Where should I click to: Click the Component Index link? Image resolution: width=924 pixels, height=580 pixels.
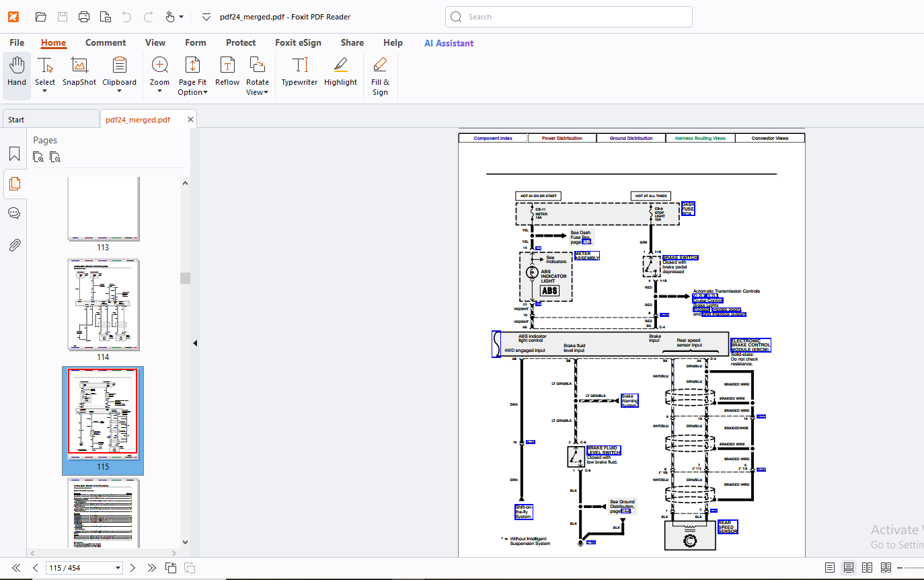(x=493, y=138)
